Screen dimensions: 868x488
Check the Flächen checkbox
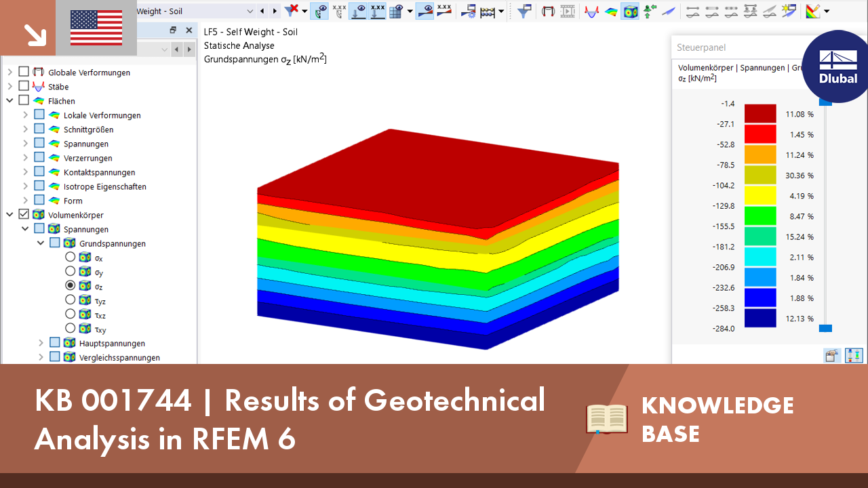[x=24, y=100]
